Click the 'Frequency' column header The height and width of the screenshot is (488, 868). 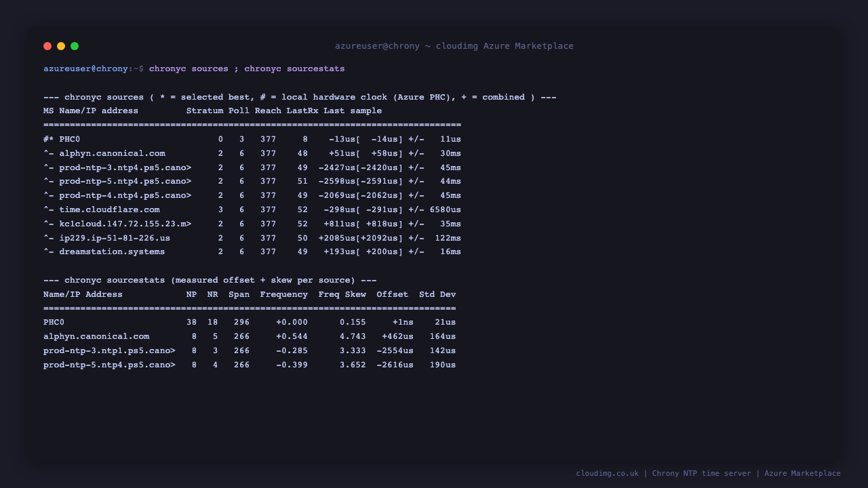coord(283,294)
